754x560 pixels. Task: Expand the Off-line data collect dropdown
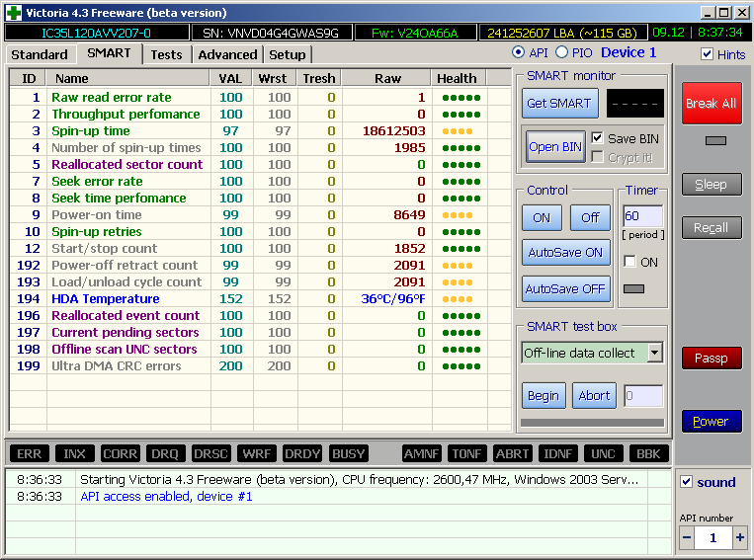654,353
